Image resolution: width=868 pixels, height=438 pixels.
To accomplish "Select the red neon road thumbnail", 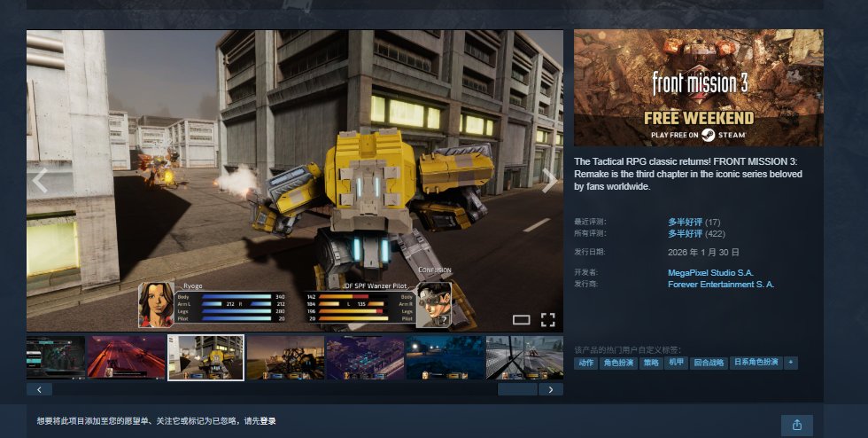I will tap(127, 357).
